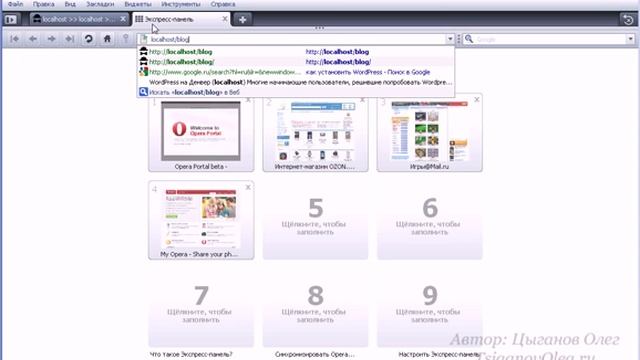Select the google.ru search suggestion
Screen dimensions: 640x360
[x=296, y=72]
